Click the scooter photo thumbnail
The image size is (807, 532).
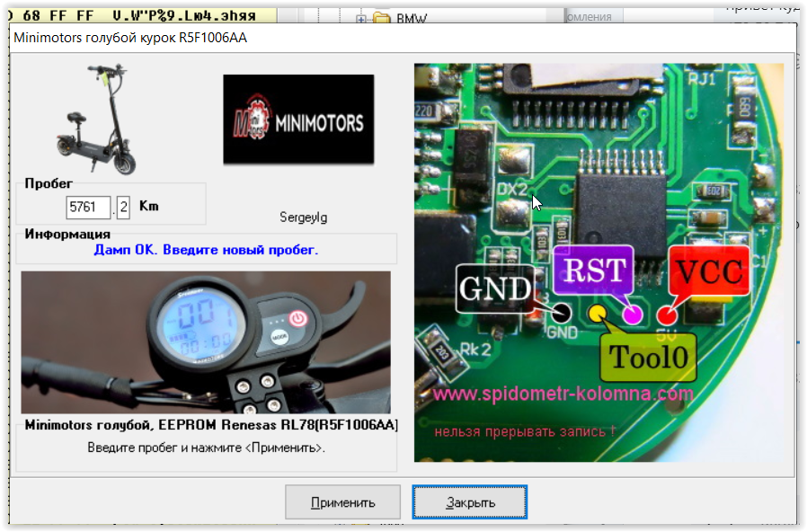pos(98,120)
